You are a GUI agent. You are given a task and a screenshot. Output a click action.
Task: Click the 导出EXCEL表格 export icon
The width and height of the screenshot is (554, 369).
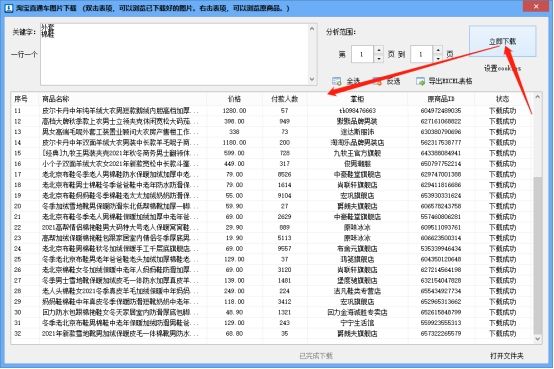click(420, 81)
